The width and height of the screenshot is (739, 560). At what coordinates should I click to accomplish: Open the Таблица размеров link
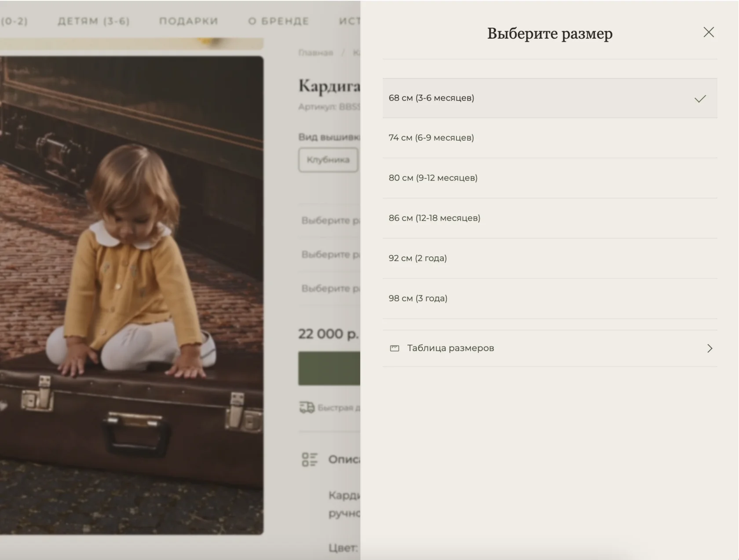(x=549, y=348)
